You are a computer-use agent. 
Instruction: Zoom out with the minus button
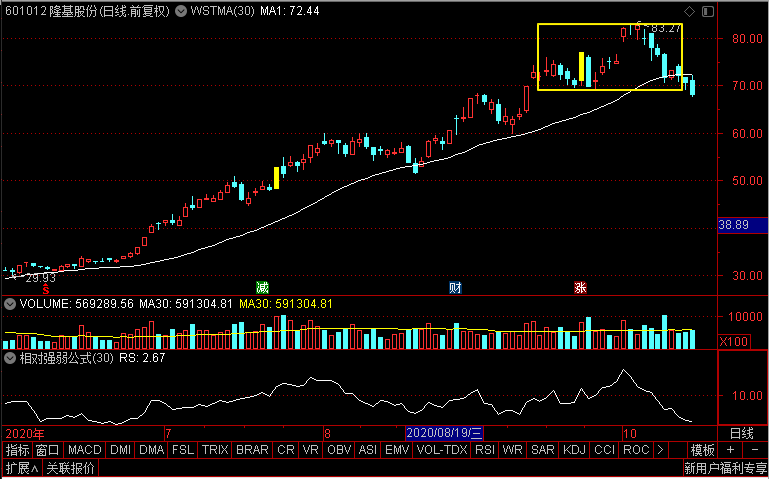coord(755,450)
